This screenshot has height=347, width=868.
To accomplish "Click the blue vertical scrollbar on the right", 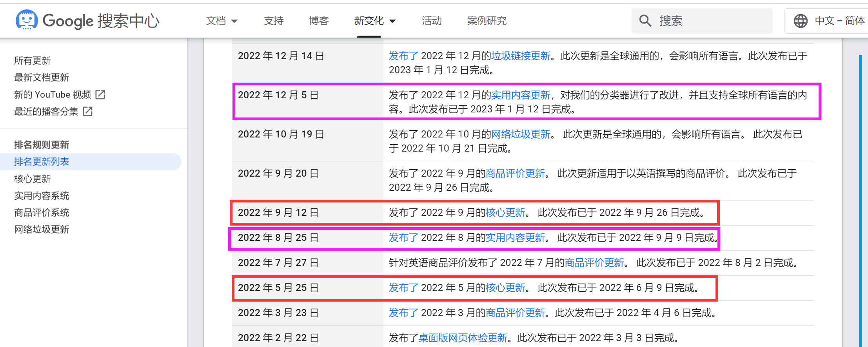I will pyautogui.click(x=860, y=196).
